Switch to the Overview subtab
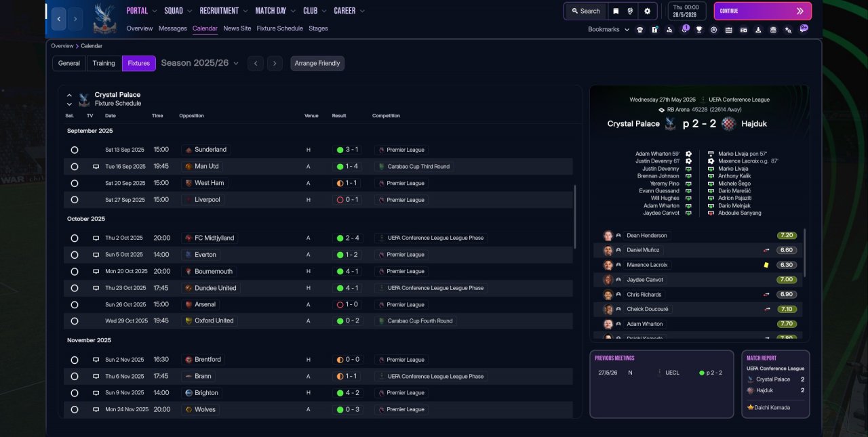Screen dimensions: 868x437 [x=139, y=28]
